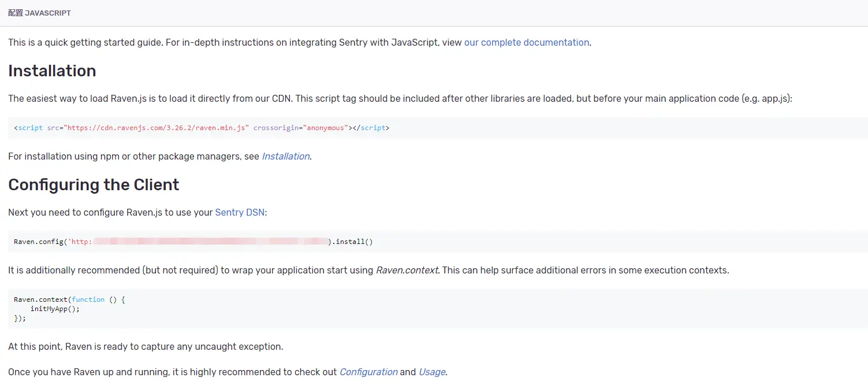Click the Raven.config text in code
This screenshot has height=381, width=868.
pos(39,242)
